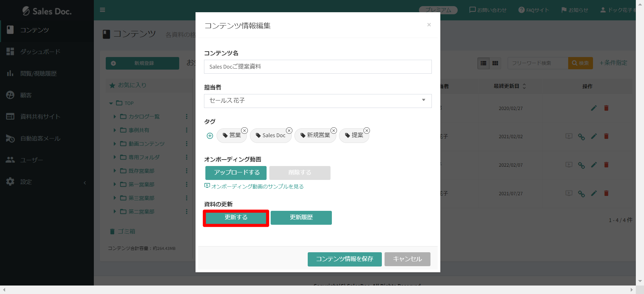The width and height of the screenshot is (644, 294).
Task: Click the orange 検索 button
Action: (x=580, y=63)
